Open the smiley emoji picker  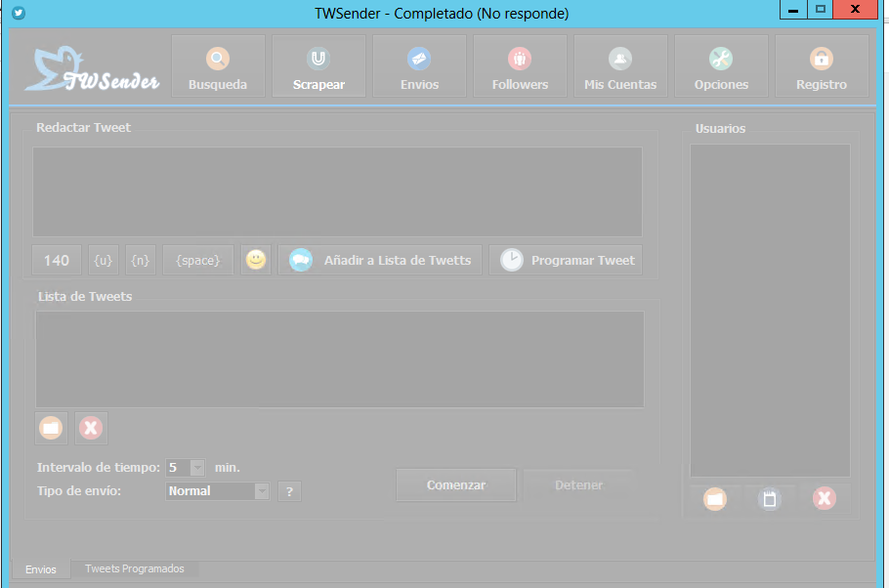[256, 260]
